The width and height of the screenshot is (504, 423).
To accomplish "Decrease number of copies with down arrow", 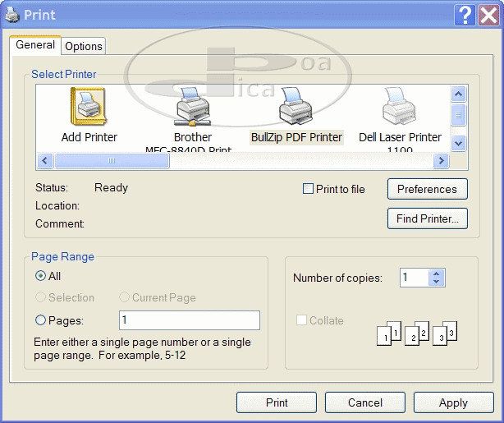I will pos(437,283).
